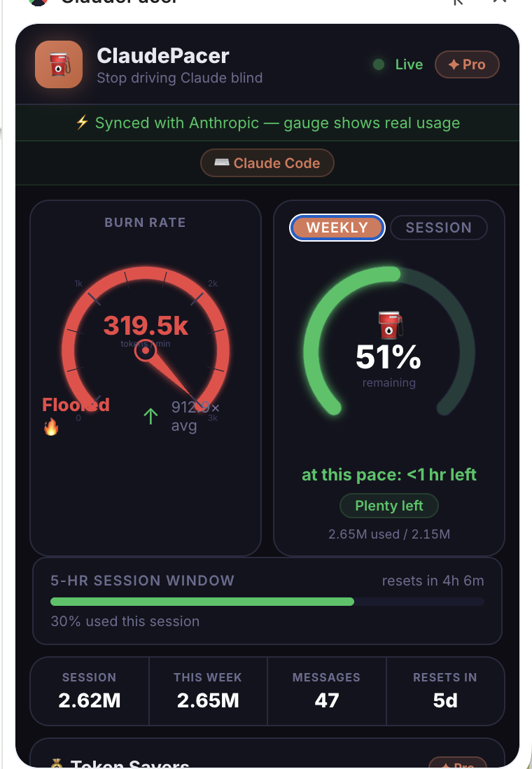The image size is (532, 769).
Task: Click the money bag Token Savers icon
Action: [58, 763]
